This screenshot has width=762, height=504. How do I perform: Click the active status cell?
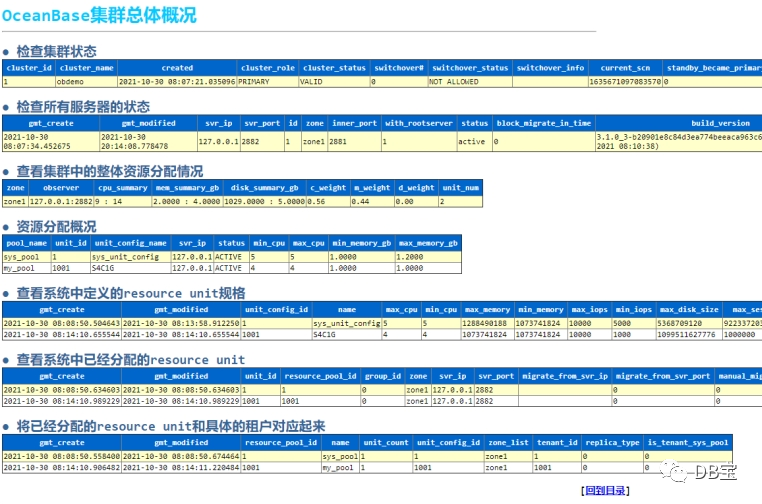pos(474,141)
